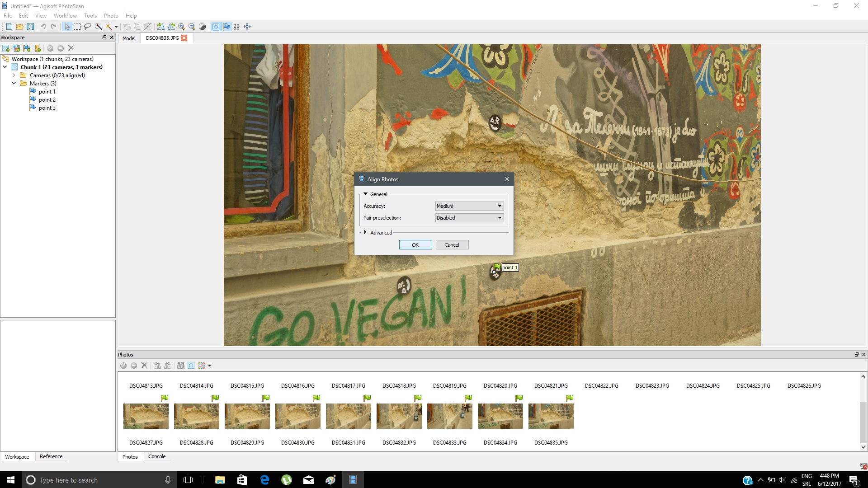Toggle Show Markers flag button
The height and width of the screenshot is (488, 868).
point(226,27)
